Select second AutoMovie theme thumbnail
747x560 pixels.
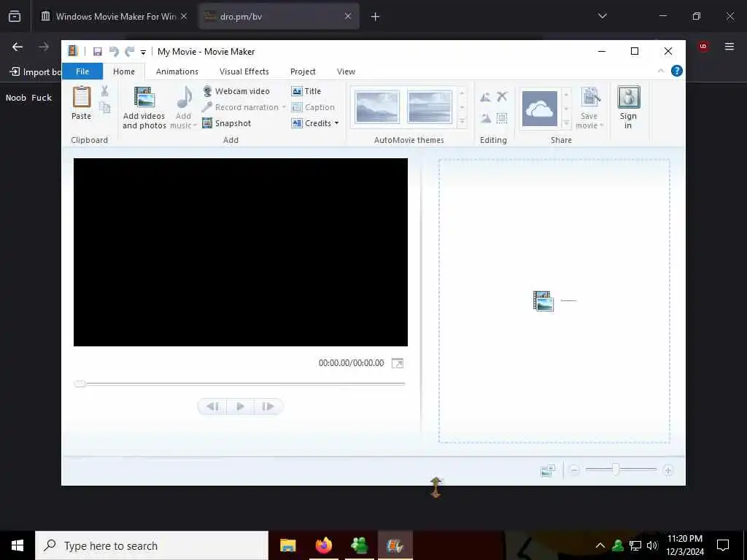[x=430, y=107]
